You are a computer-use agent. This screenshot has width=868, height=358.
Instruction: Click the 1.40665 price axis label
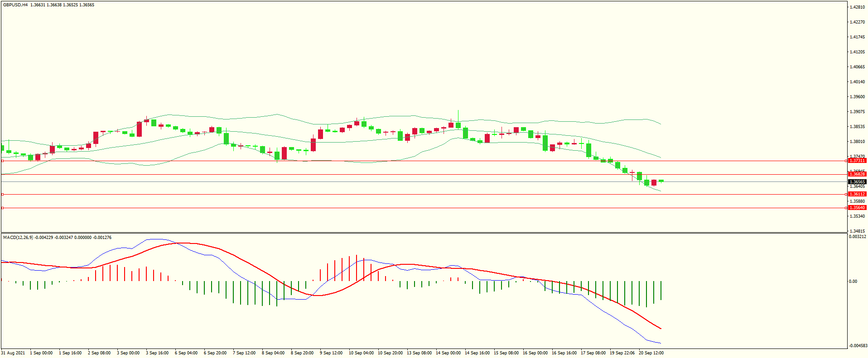[858, 67]
